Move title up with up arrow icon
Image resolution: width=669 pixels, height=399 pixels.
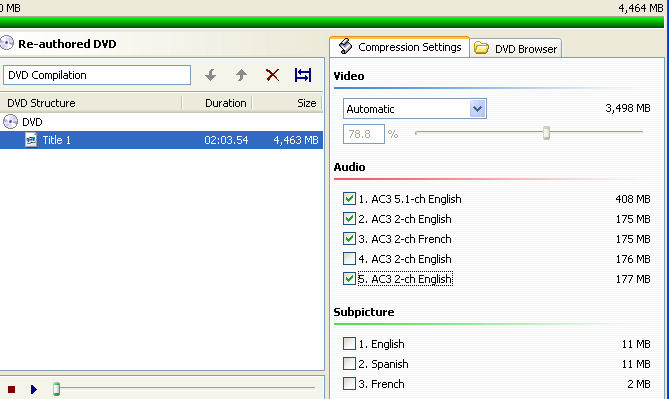(x=241, y=75)
